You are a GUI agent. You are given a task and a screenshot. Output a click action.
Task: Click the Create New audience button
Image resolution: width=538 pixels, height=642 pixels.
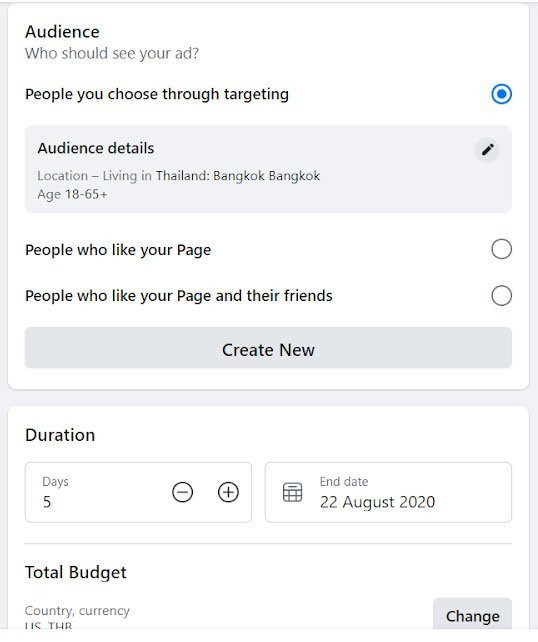click(x=268, y=348)
